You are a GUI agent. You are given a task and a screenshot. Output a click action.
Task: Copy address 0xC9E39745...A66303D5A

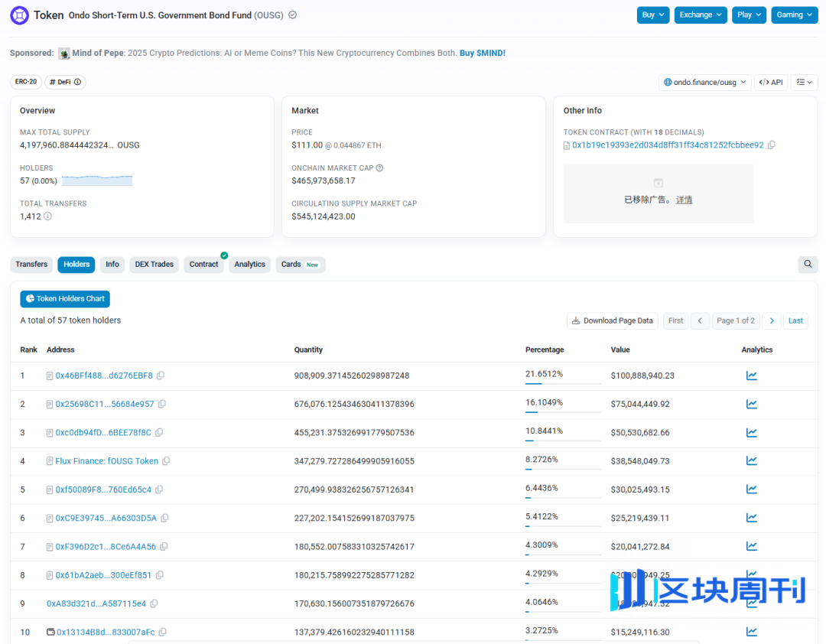coord(164,518)
